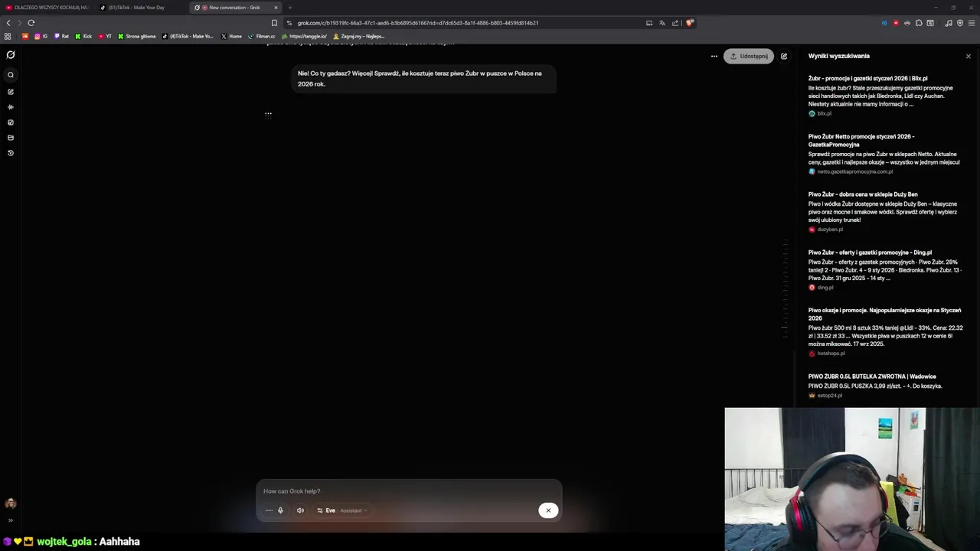
Task: Open the Kick bookmark
Action: pyautogui.click(x=83, y=36)
